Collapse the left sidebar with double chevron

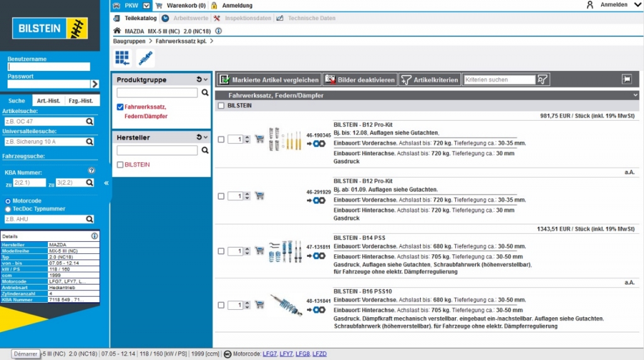point(106,183)
